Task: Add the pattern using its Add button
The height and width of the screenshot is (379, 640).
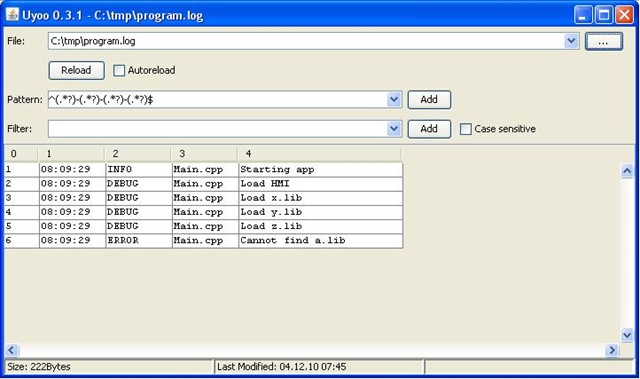Action: coord(429,100)
